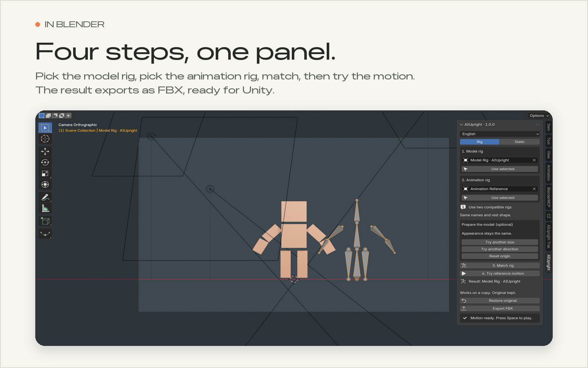Pick the Scale tool
The height and width of the screenshot is (368, 588).
pyautogui.click(x=45, y=173)
